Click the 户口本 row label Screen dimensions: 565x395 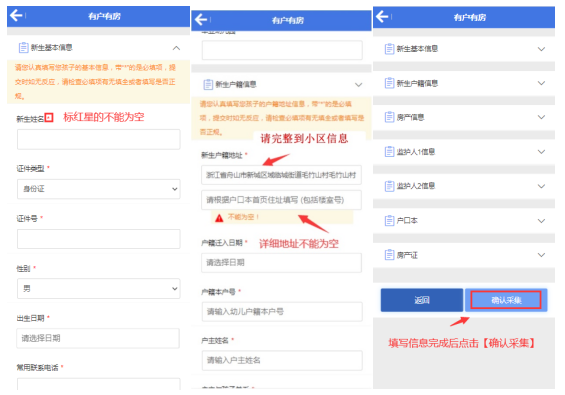click(x=407, y=221)
